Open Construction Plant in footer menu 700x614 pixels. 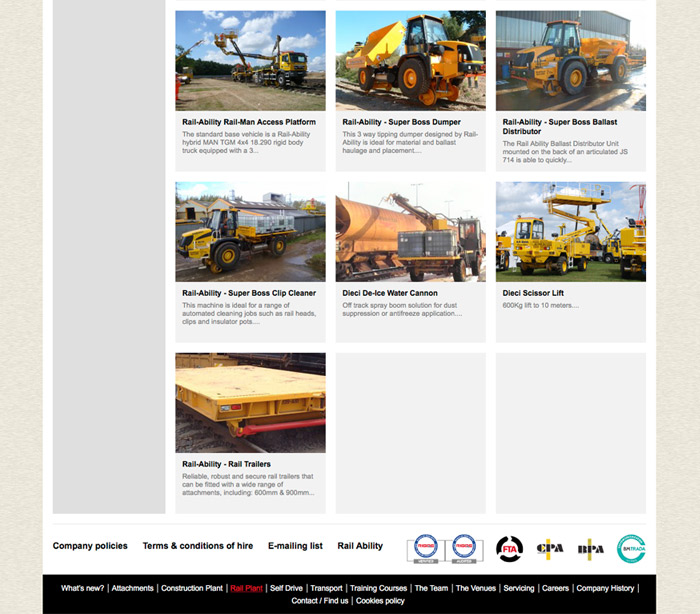(x=192, y=588)
